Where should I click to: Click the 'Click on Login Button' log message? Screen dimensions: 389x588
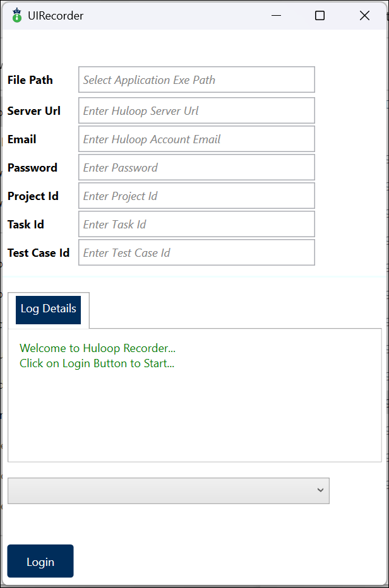(x=97, y=363)
